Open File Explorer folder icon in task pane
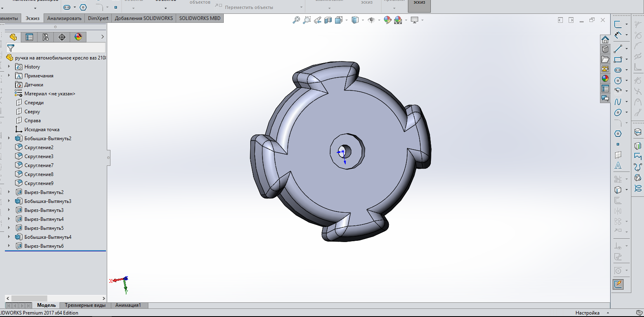Image resolution: width=644 pixels, height=317 pixels. point(605,59)
